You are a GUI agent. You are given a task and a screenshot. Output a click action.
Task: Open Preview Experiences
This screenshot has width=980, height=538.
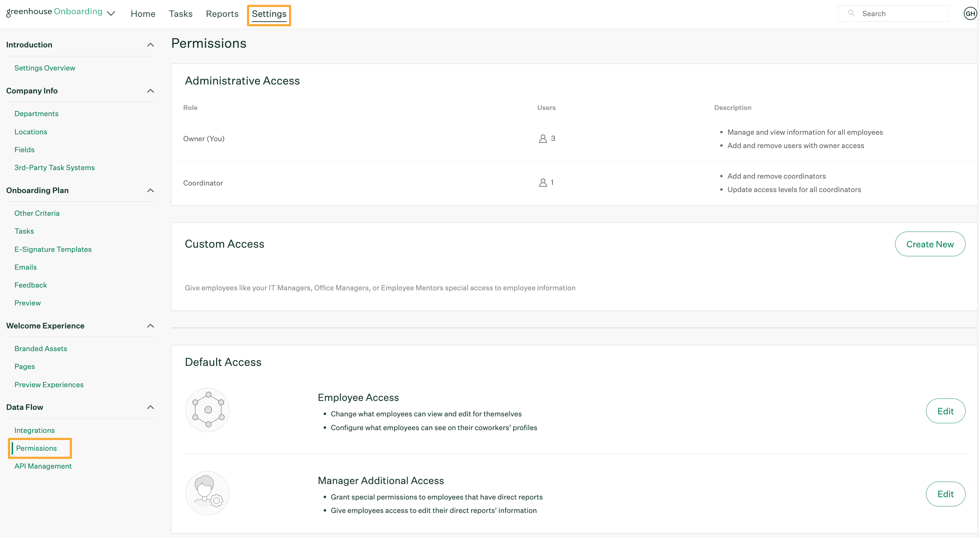tap(49, 385)
